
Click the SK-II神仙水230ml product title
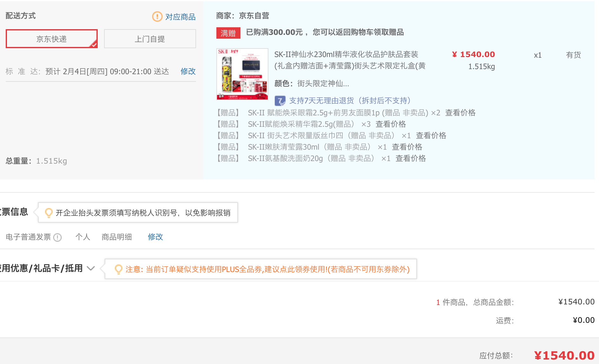[350, 60]
